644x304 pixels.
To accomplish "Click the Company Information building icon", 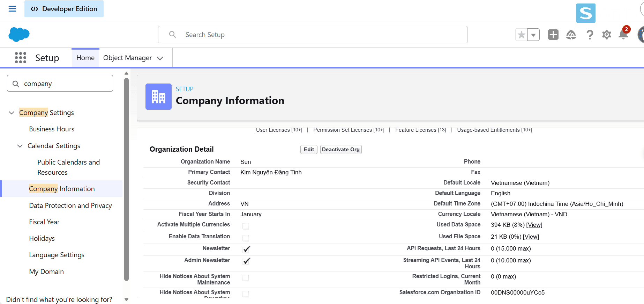I will pyautogui.click(x=158, y=96).
